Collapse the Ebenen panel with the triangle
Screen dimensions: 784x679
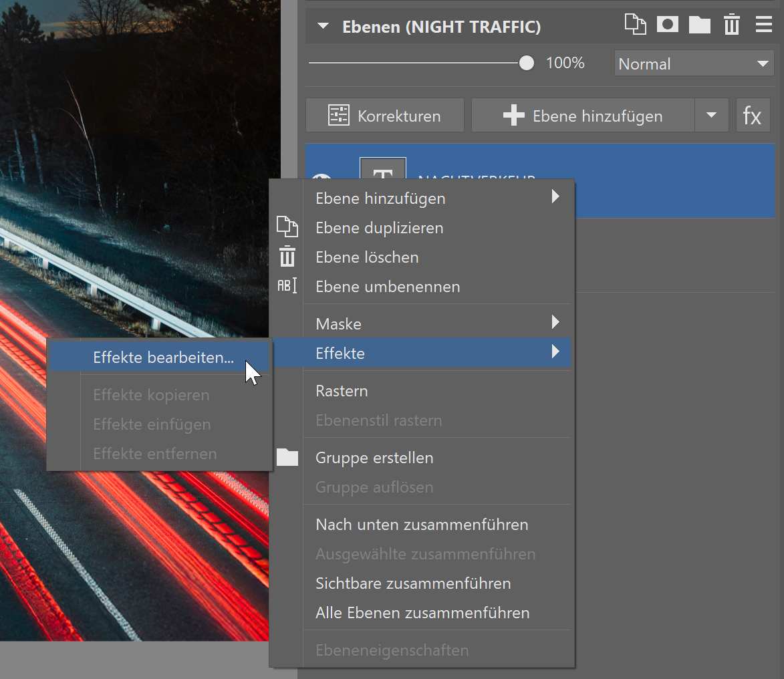pos(323,27)
